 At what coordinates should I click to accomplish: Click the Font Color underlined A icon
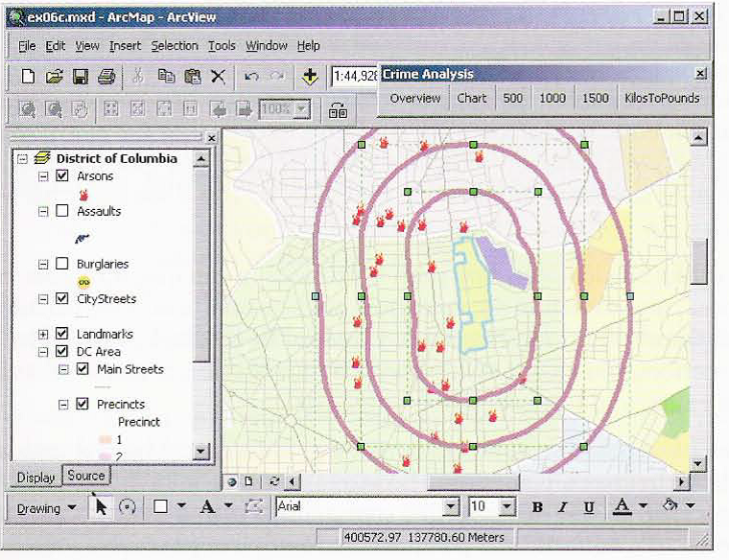[623, 506]
